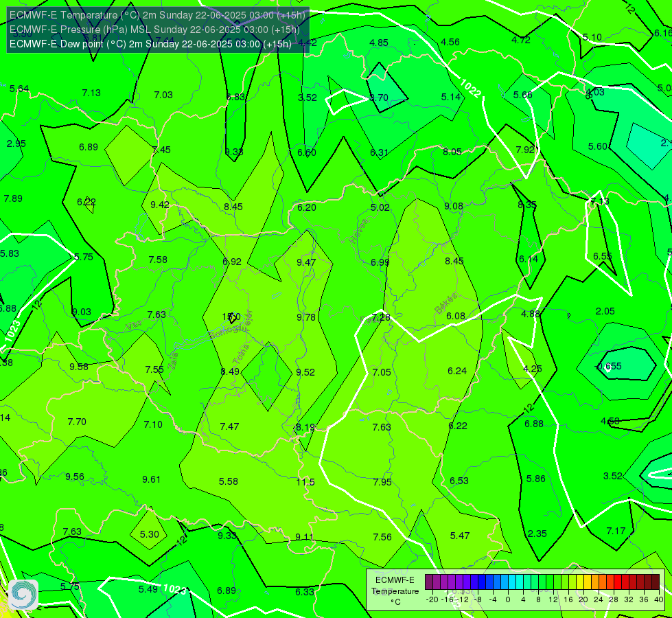Click the 3.70 value on the map
Viewport: 672px width, 618px height.
pyautogui.click(x=379, y=98)
